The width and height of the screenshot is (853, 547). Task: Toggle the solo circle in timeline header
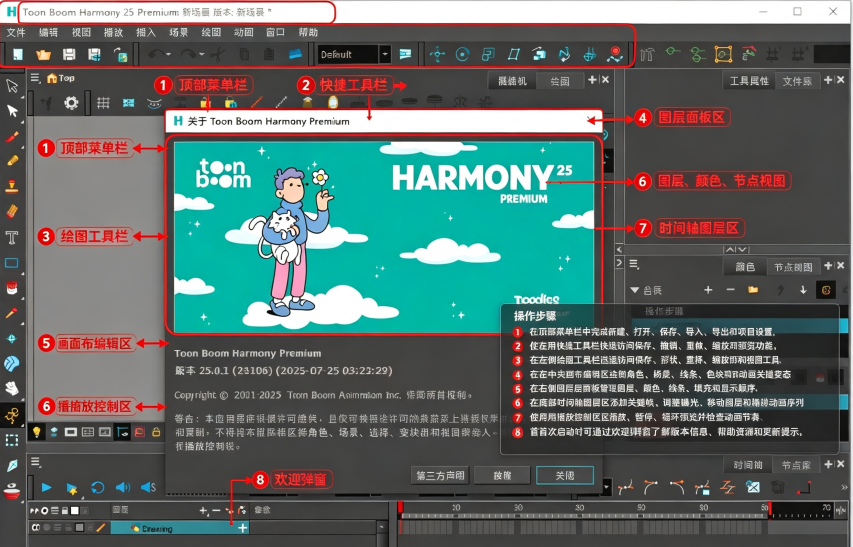click(x=45, y=511)
